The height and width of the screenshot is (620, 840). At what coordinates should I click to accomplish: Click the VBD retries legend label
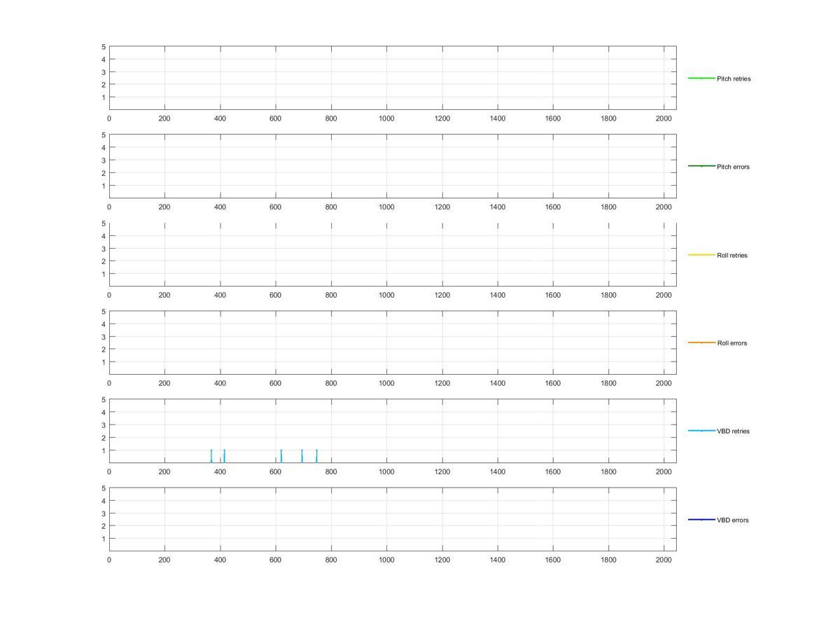733,432
